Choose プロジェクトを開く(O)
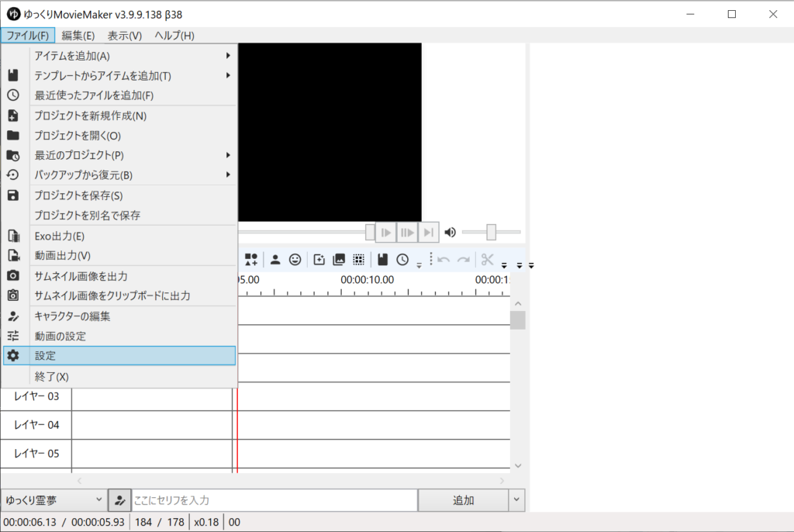 point(119,136)
